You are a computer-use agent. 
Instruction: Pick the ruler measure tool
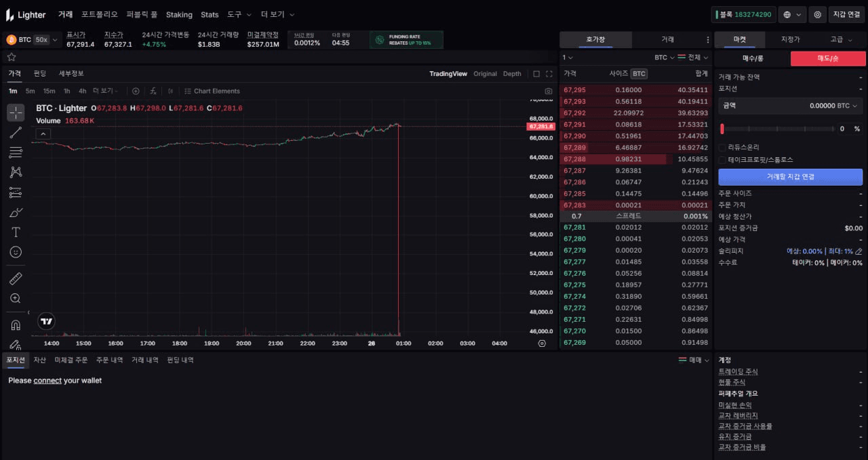(16, 278)
